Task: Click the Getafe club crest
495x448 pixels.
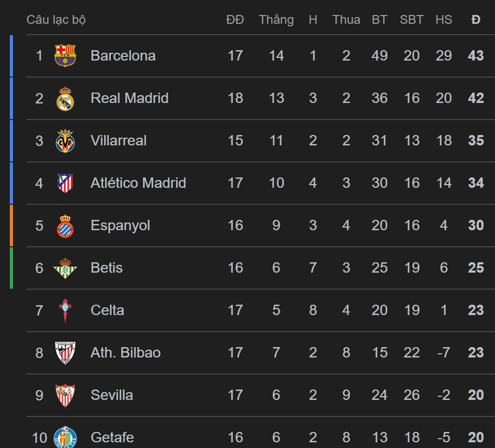Action: 65,437
